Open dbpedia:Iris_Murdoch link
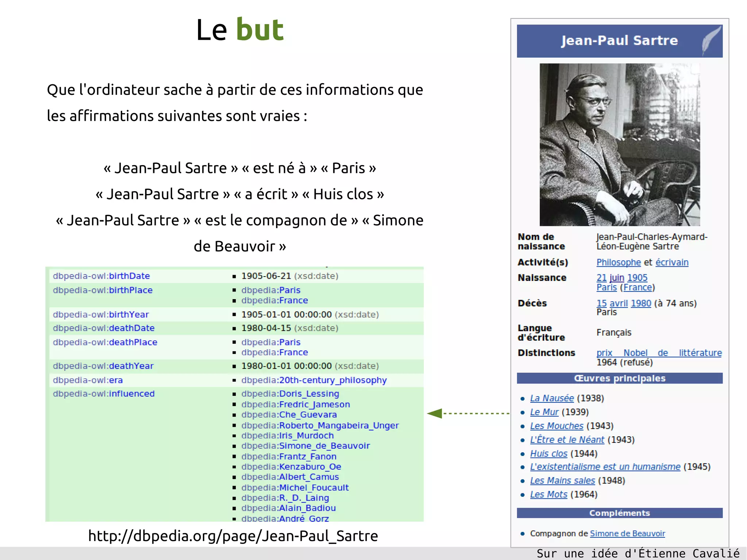Screen dimensions: 747x560 pyautogui.click(x=287, y=436)
